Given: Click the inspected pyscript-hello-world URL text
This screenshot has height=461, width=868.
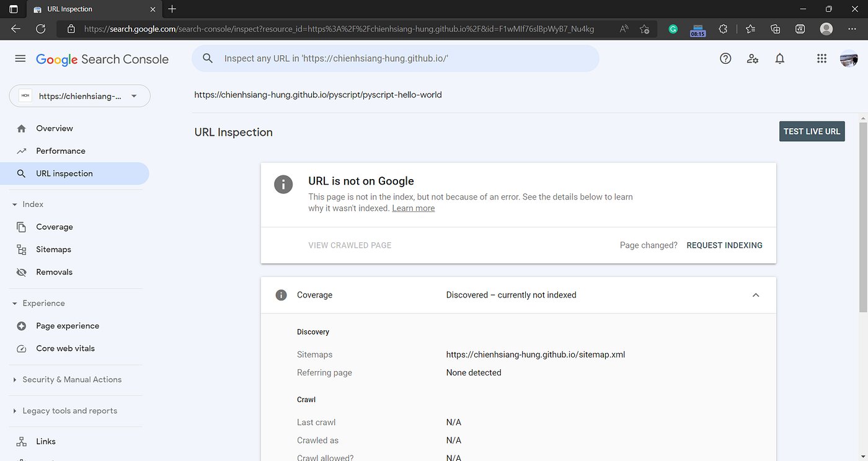Looking at the screenshot, I should tap(318, 95).
